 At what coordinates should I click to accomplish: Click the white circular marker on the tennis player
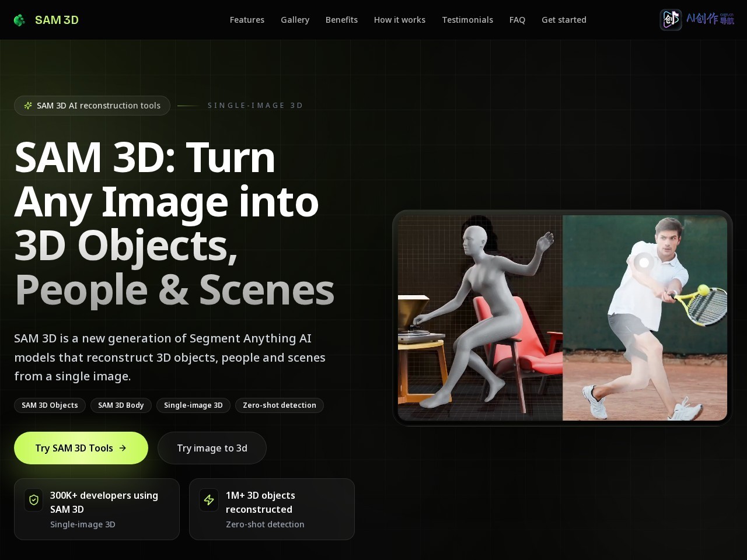(644, 262)
